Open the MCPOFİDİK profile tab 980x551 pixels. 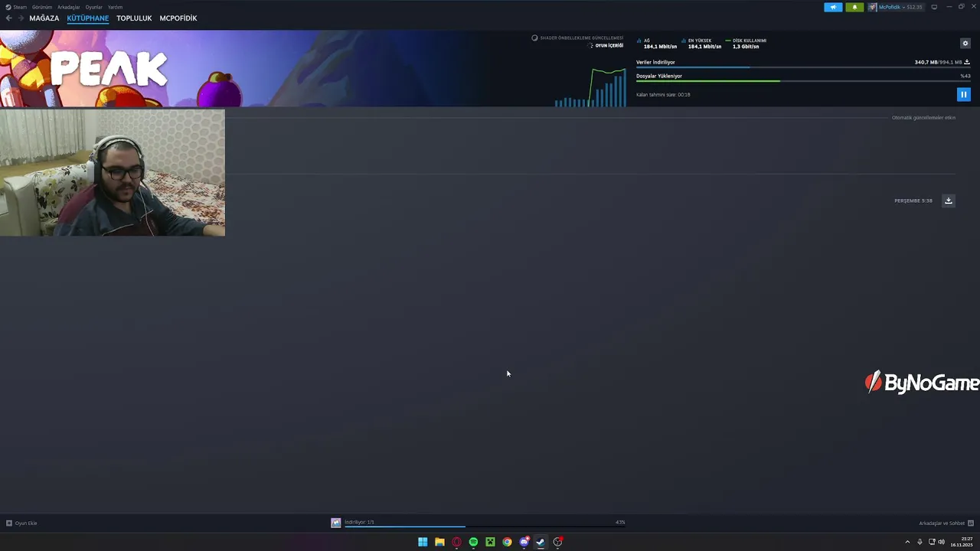point(178,18)
